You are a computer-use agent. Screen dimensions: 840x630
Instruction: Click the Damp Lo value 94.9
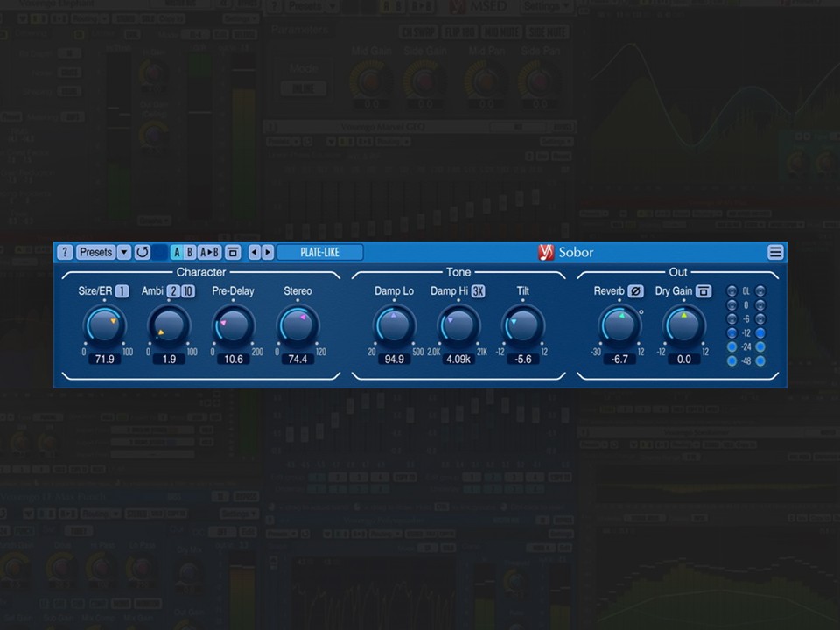click(395, 359)
